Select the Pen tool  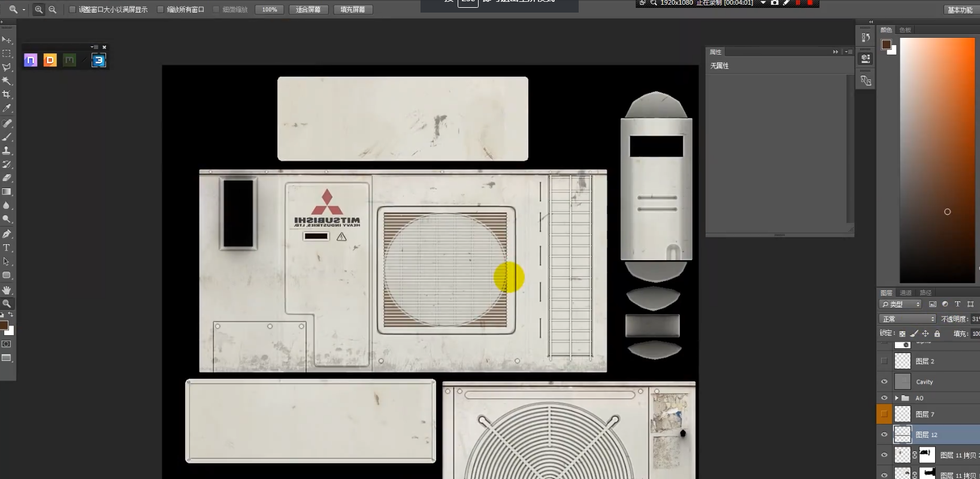(x=7, y=234)
